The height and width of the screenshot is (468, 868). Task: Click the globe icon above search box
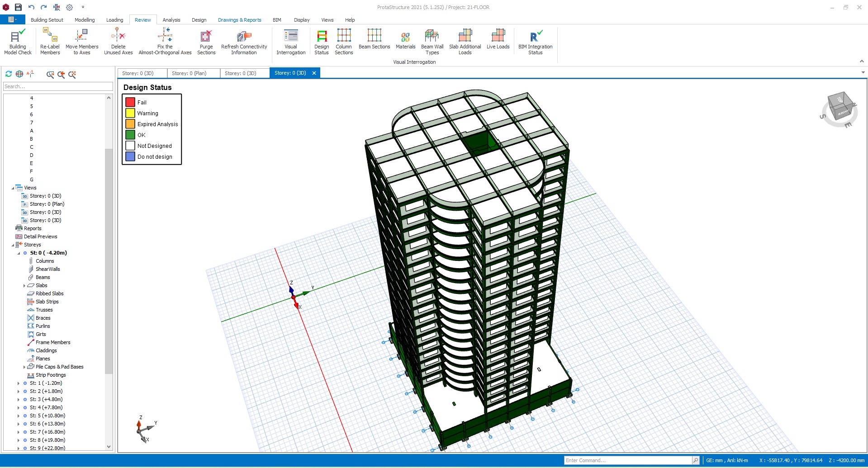tap(19, 74)
